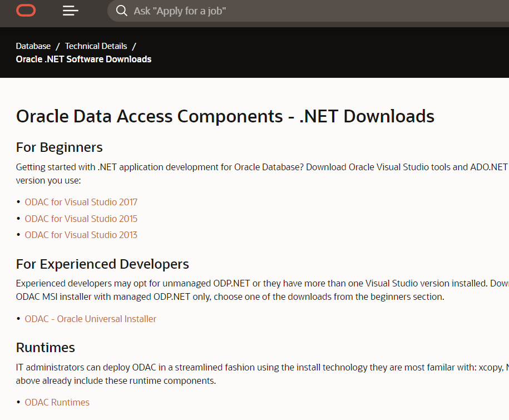Click the For Beginners heading
Viewport: 509px width, 420px height.
click(x=59, y=147)
